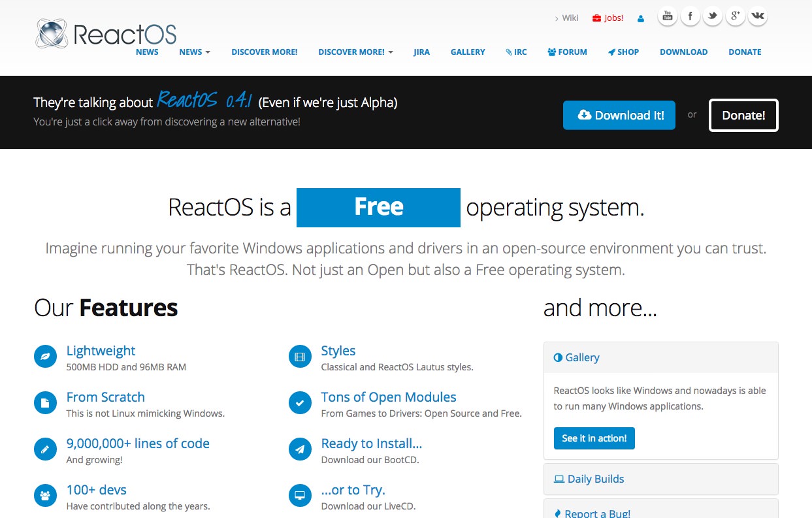Click the blue Download It! button
This screenshot has width=812, height=518.
tap(619, 115)
